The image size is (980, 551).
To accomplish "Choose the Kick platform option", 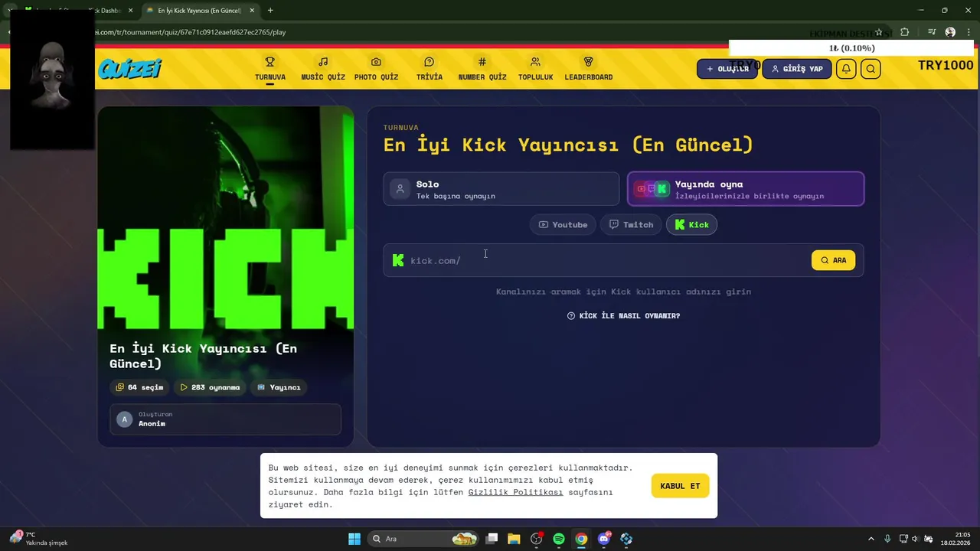I will point(691,224).
